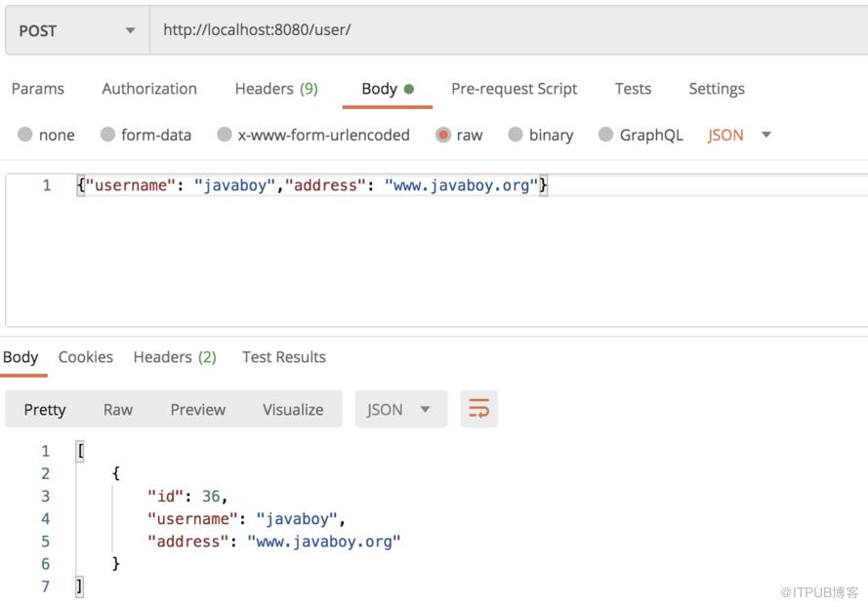Select x-www-form-urlencoded radio option
The width and height of the screenshot is (868, 607).
coord(225,135)
